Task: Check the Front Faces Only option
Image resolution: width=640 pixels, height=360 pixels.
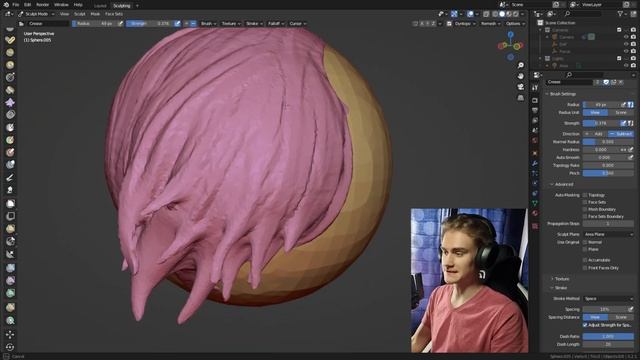Action: coord(585,268)
